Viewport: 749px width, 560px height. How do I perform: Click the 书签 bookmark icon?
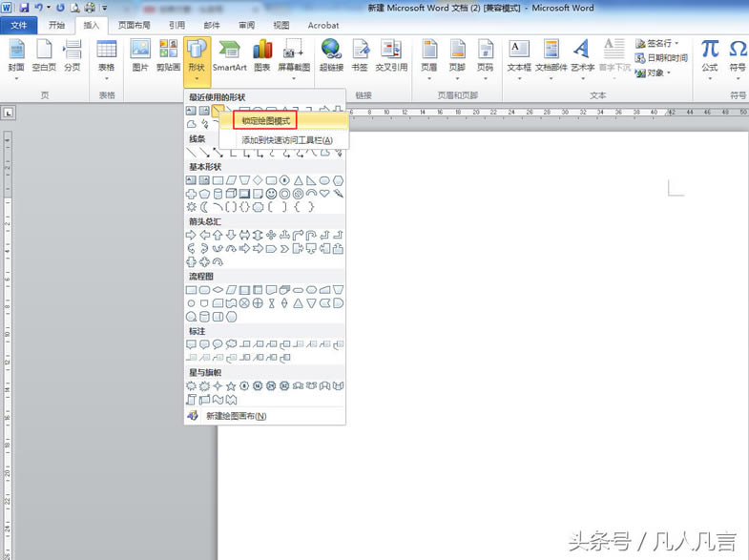pyautogui.click(x=360, y=54)
